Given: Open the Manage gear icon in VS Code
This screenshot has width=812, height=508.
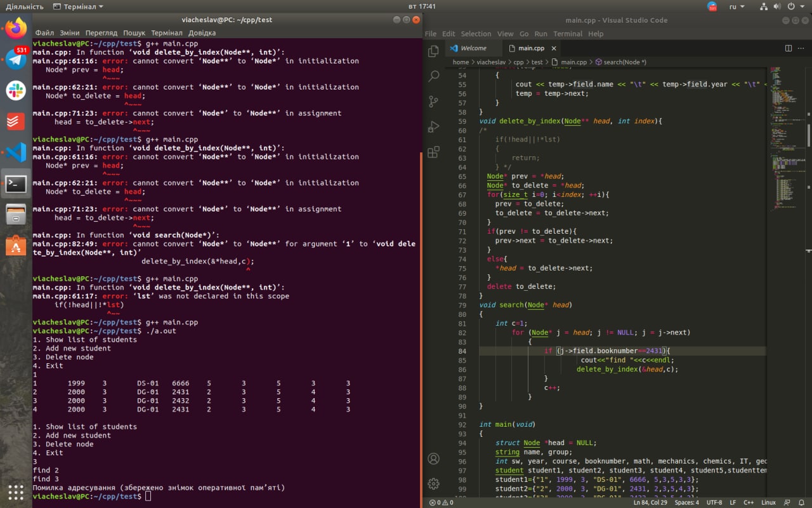Looking at the screenshot, I should pos(434,484).
